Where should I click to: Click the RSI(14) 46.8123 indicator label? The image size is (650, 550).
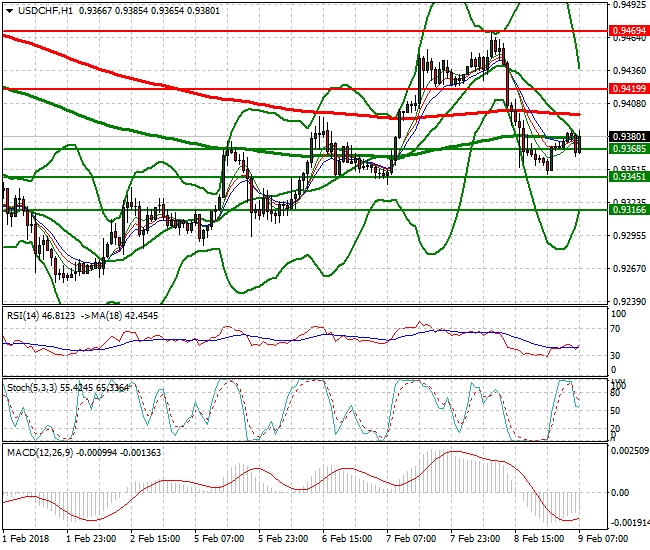(41, 316)
